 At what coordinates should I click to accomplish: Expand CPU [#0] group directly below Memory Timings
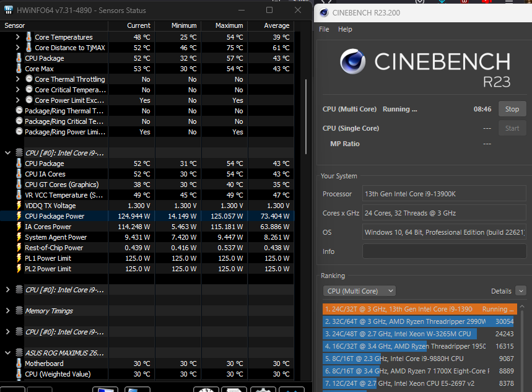coord(7,331)
